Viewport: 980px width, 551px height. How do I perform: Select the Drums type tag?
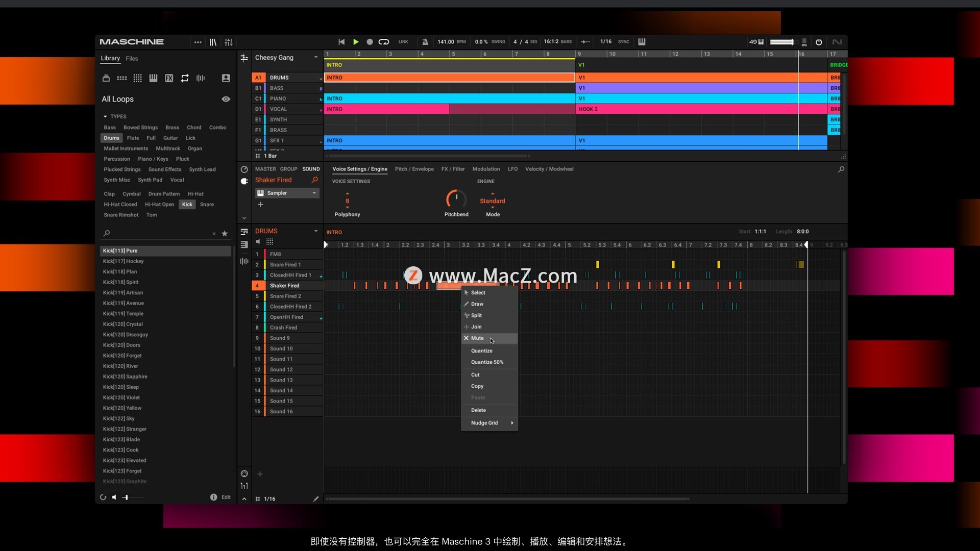tap(111, 138)
